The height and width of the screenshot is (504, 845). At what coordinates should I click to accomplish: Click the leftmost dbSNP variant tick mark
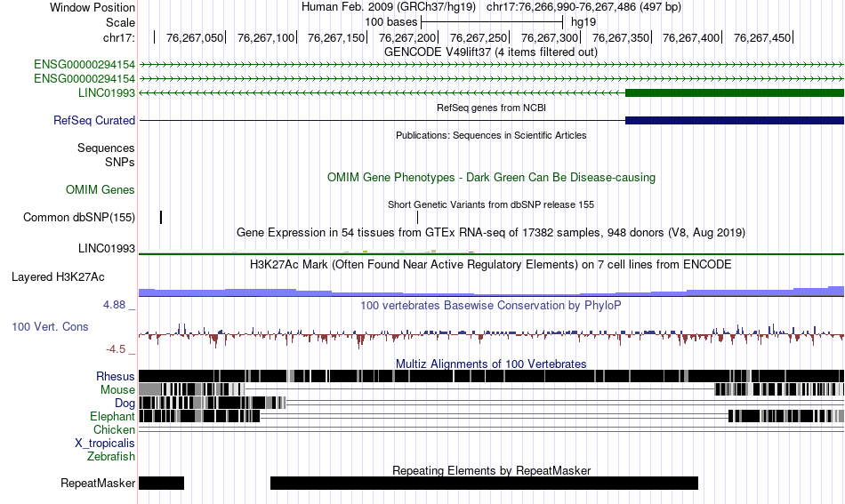click(161, 218)
